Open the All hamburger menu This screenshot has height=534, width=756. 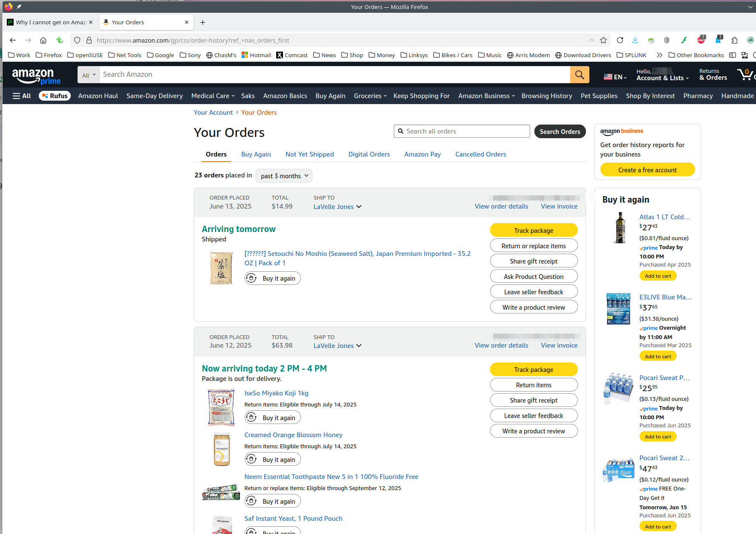tap(22, 96)
